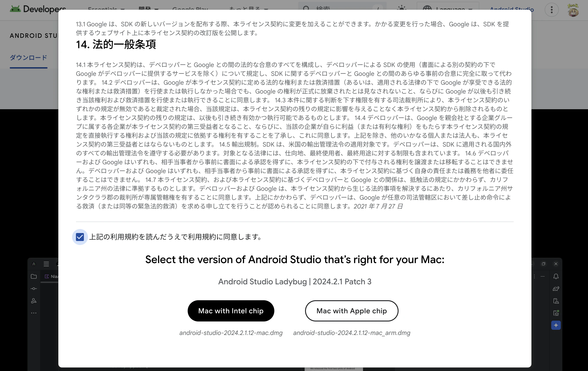Click the Structure icon in background IDE sidebar
This screenshot has height=371, width=588.
[x=34, y=301]
